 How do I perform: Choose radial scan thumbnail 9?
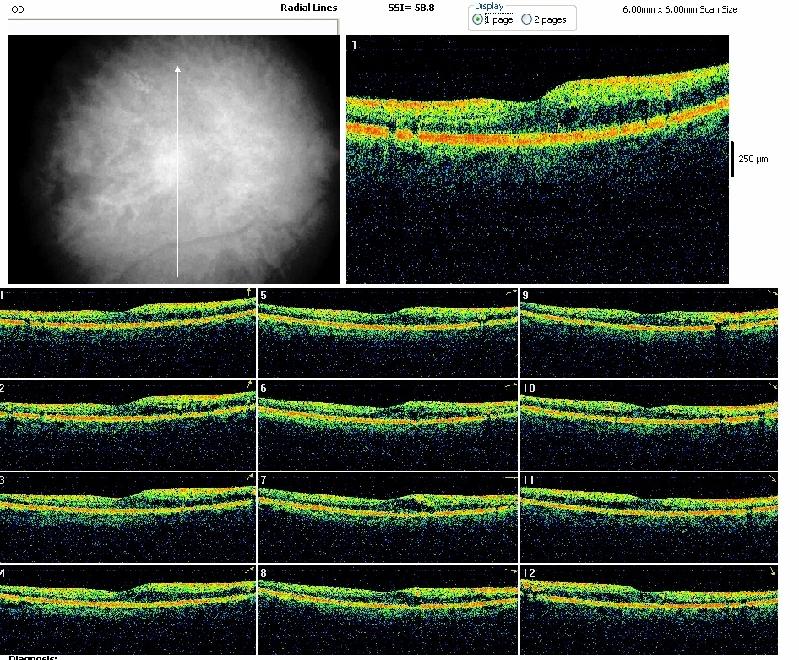click(x=648, y=332)
